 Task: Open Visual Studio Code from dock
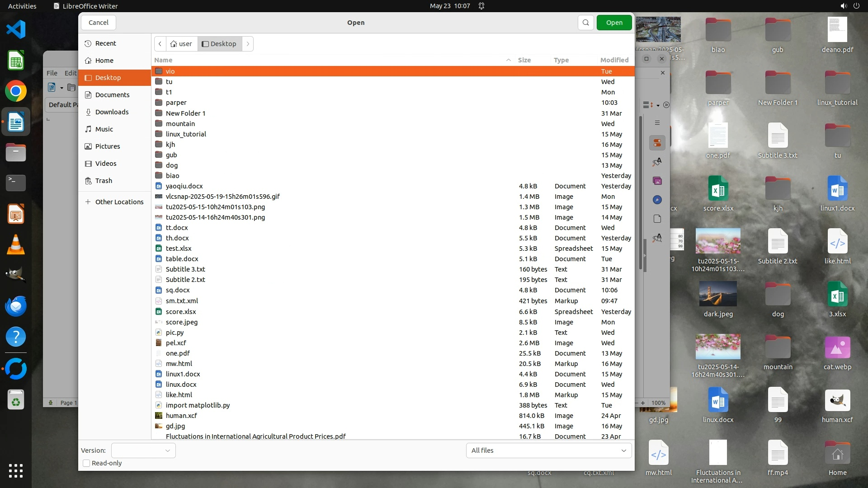tap(16, 30)
